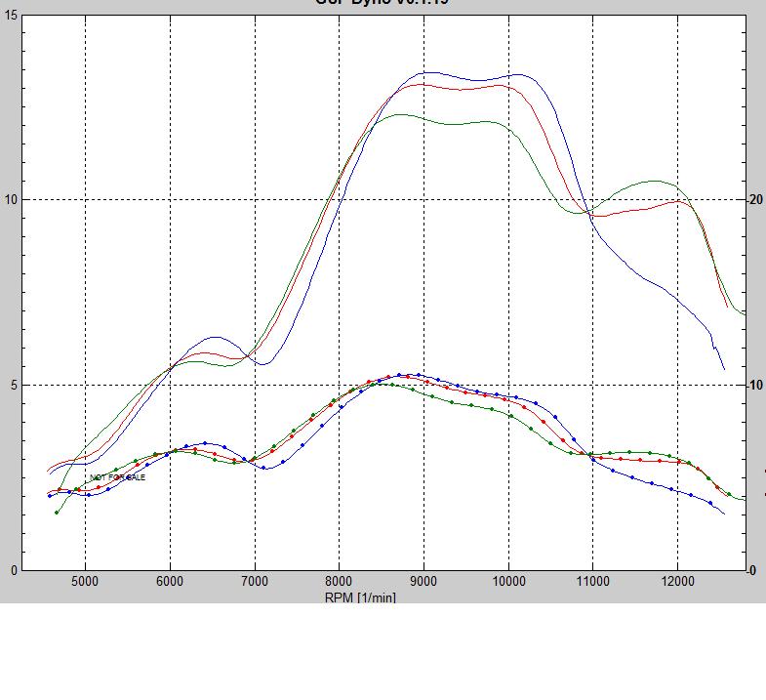Click the Gsf Dyno title text
Screen dimensions: 766x700
383,3
